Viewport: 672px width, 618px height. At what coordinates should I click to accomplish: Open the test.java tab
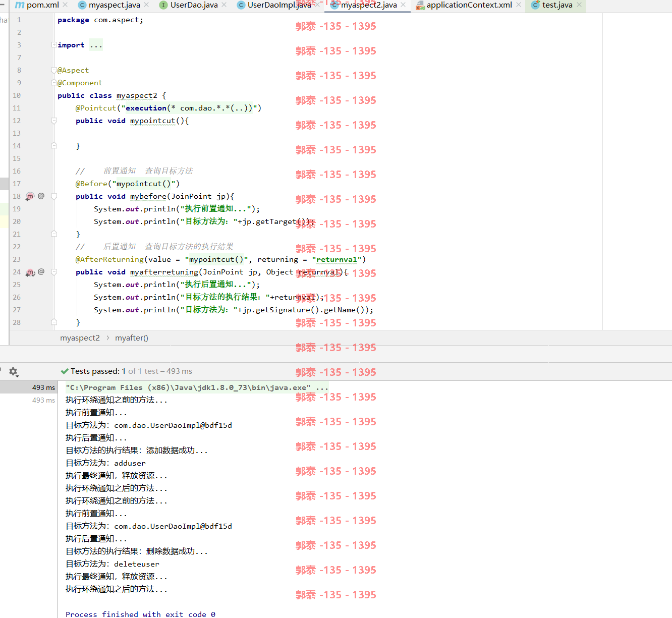click(557, 5)
